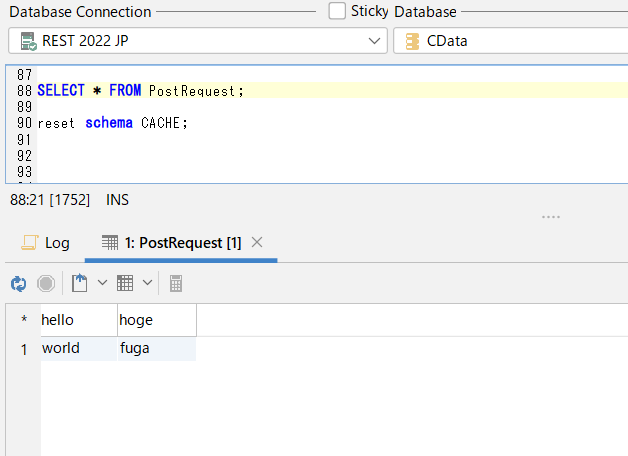
Task: Click the export result icon
Action: tap(79, 284)
